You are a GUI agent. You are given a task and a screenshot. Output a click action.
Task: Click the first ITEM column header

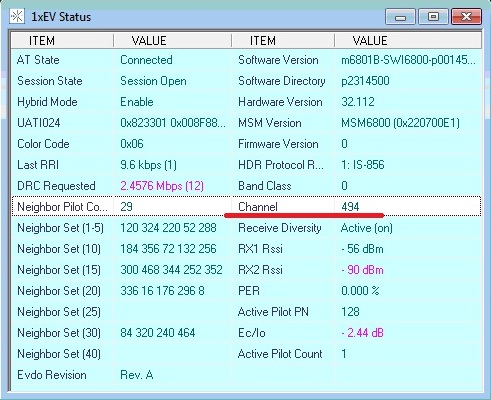(62, 41)
